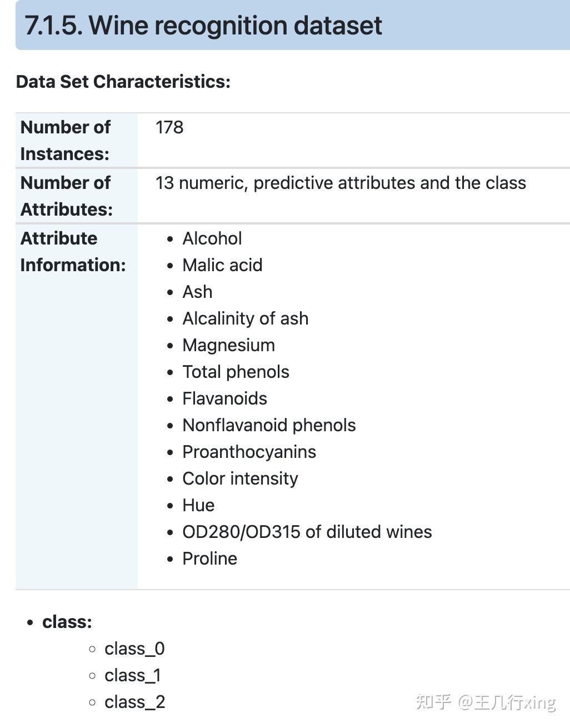Select the "Color intensity" attribute
Viewport: 570px width, 728px height.
coord(240,478)
